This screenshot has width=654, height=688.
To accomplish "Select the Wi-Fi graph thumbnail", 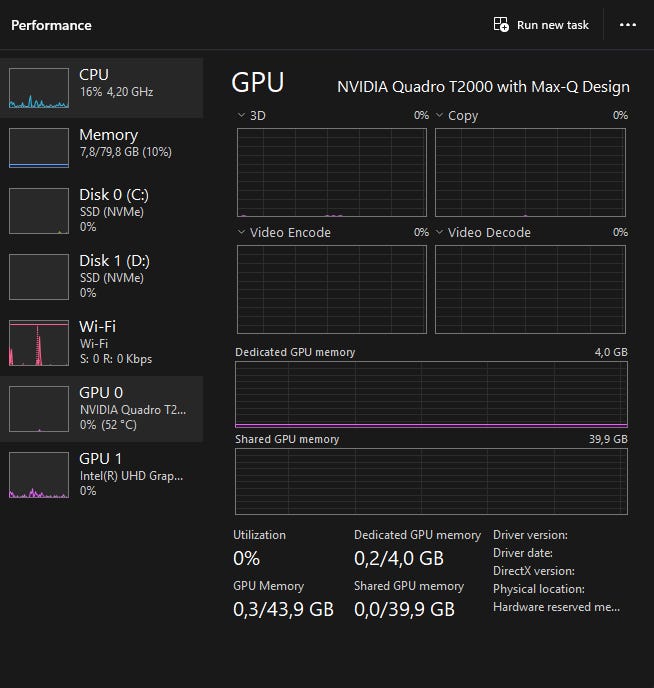I will pyautogui.click(x=38, y=343).
